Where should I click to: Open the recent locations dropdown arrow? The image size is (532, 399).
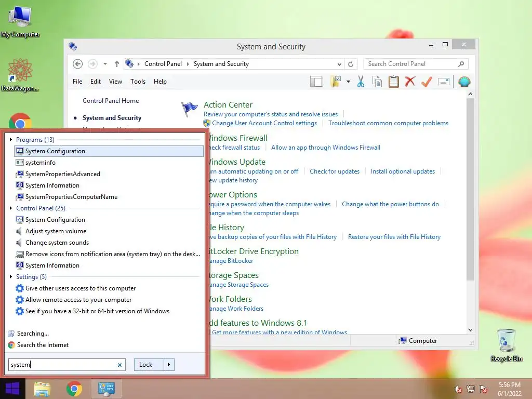[105, 64]
